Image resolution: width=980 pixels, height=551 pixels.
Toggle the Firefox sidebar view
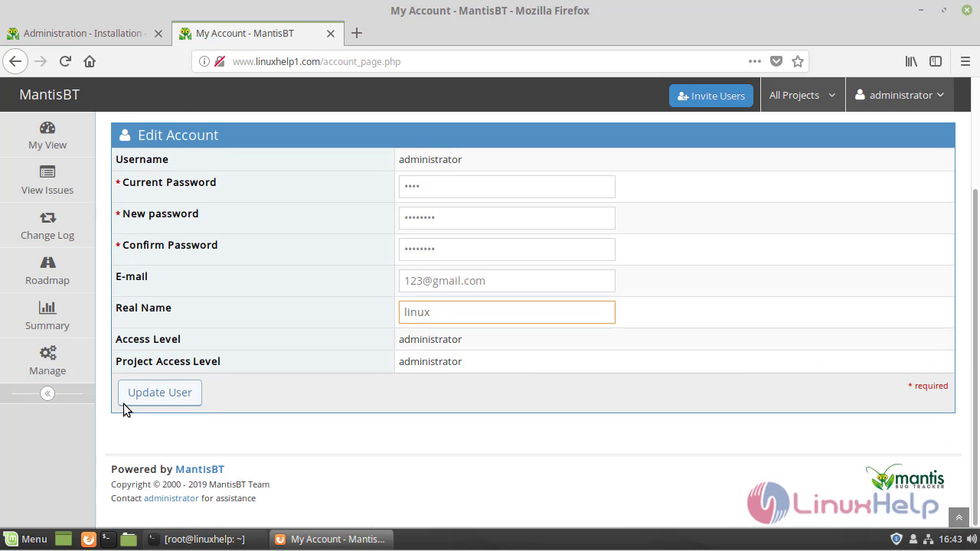point(936,61)
